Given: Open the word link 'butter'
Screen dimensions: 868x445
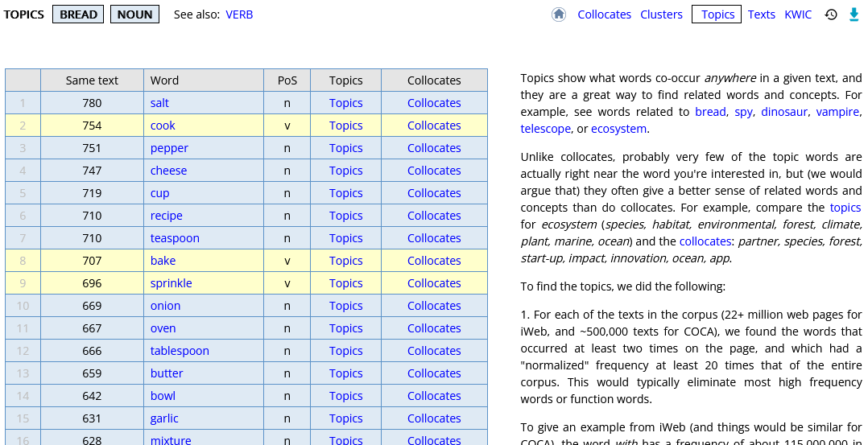Looking at the screenshot, I should 167,373.
